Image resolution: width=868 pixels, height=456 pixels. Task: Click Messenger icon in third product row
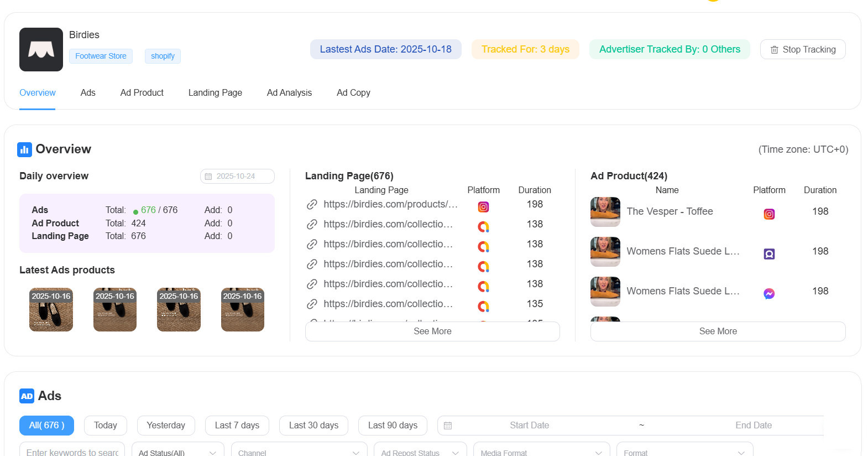tap(769, 294)
